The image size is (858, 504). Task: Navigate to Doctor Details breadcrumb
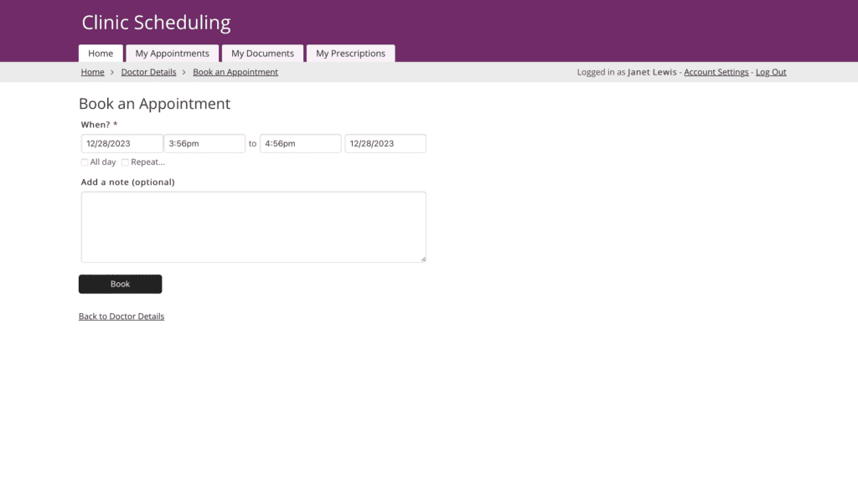148,72
